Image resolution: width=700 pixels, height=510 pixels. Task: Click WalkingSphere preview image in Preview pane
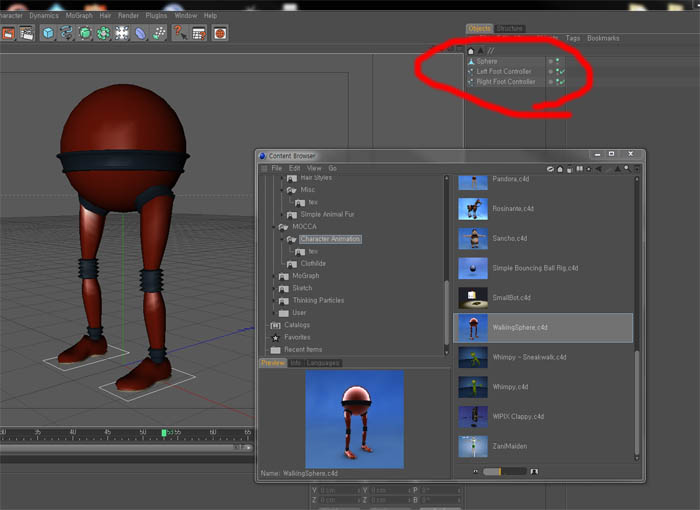(355, 419)
